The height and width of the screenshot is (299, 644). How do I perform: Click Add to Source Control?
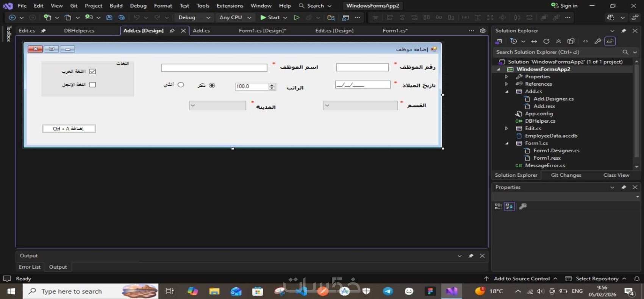[x=522, y=279]
